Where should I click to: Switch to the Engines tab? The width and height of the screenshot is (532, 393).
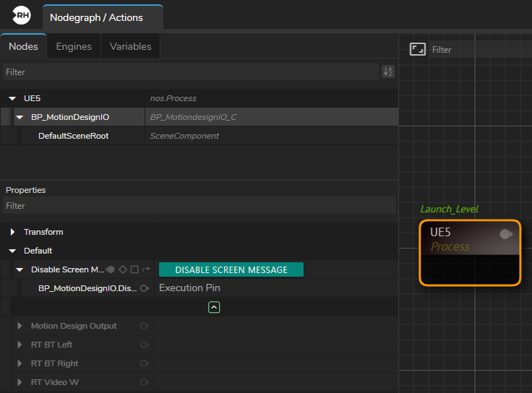point(74,46)
